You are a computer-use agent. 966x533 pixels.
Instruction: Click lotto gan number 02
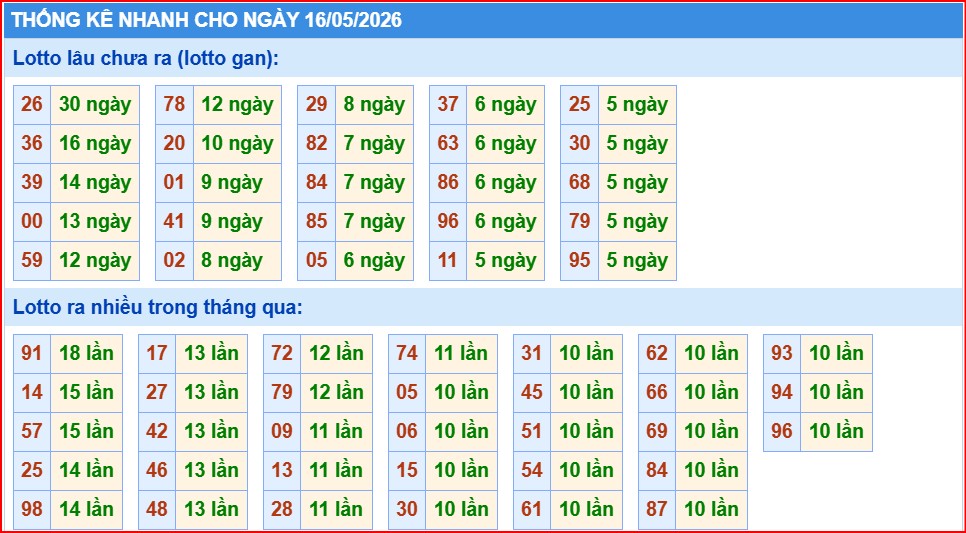174,260
